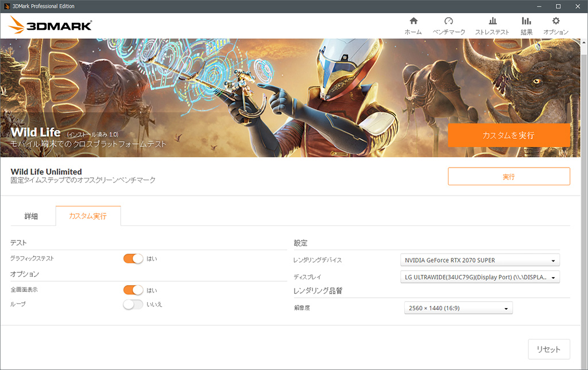The height and width of the screenshot is (370, 588).
Task: Click the 3DMark title bar app icon
Action: coord(7,6)
